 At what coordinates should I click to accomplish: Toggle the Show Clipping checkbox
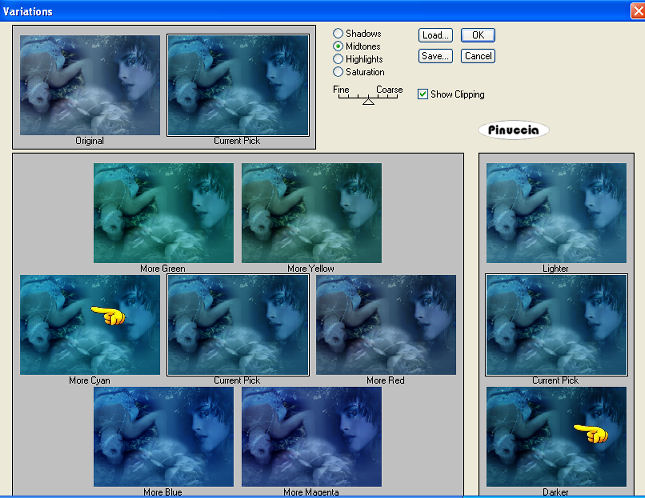422,94
